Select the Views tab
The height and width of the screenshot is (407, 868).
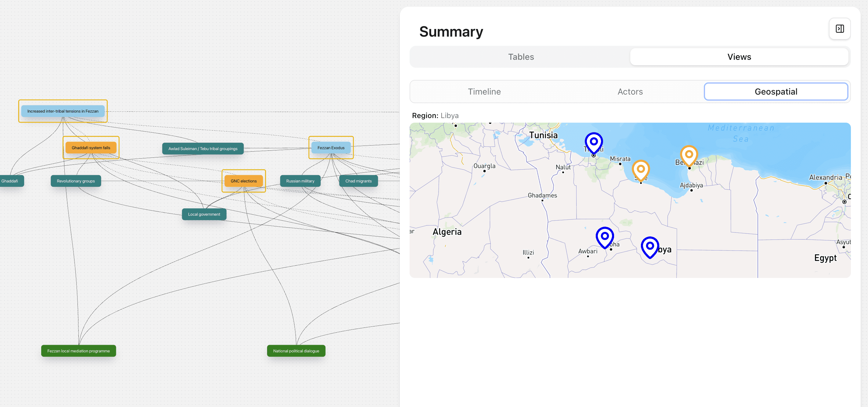click(x=739, y=57)
